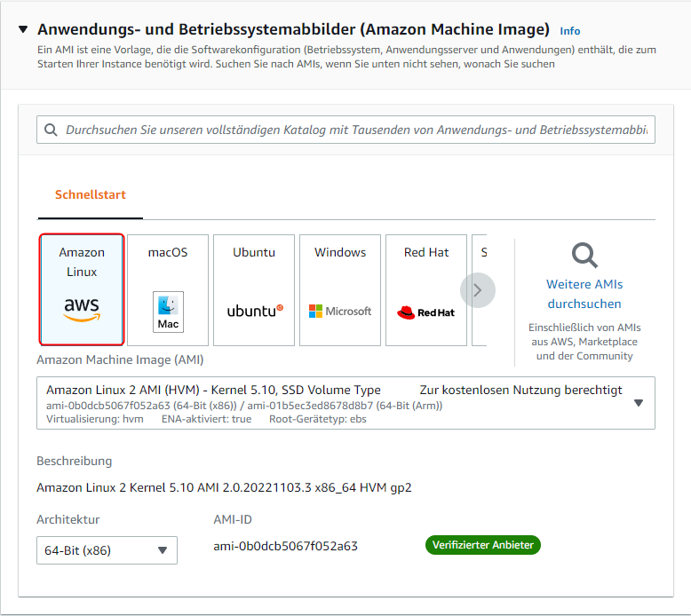Click the Verifizierter Anbieter badge
Viewport: 691px width, 616px height.
coord(483,545)
